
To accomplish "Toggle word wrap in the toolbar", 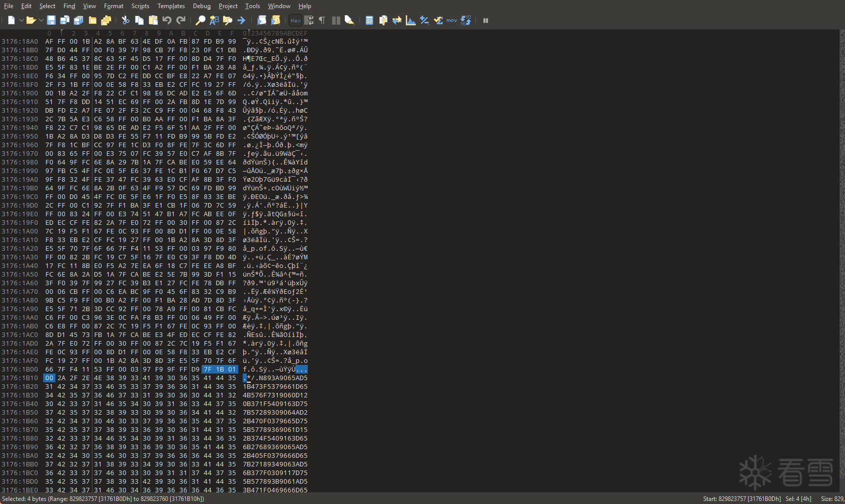I will point(309,20).
